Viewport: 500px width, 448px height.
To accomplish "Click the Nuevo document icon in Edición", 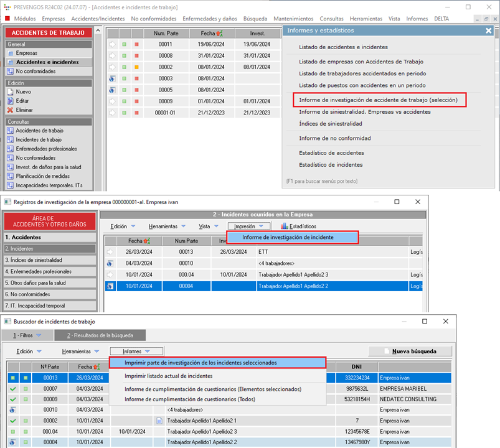I will click(x=10, y=91).
